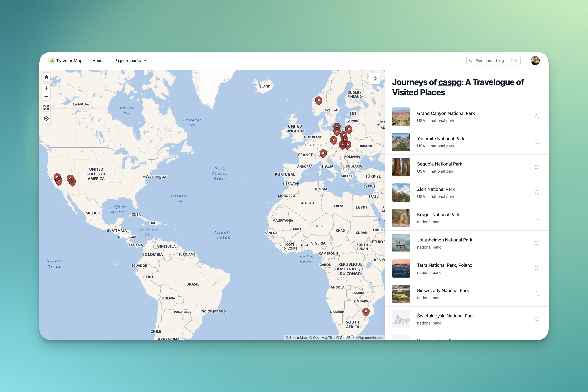Screen dimensions: 588x392
Task: Open Świętokrzyski placeholder thumbnail
Action: (401, 319)
